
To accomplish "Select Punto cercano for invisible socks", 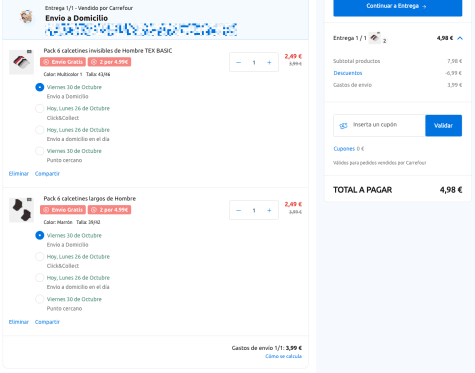I will (40, 151).
